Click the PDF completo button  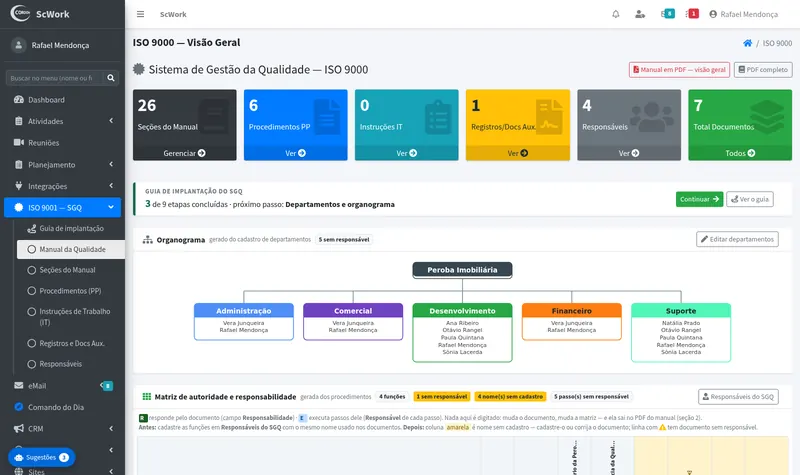(x=763, y=69)
